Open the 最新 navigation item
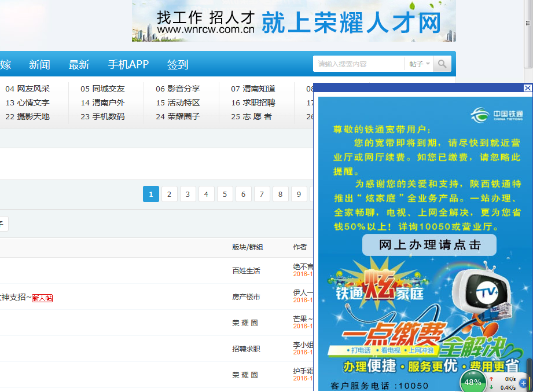The image size is (533, 392). click(x=79, y=64)
